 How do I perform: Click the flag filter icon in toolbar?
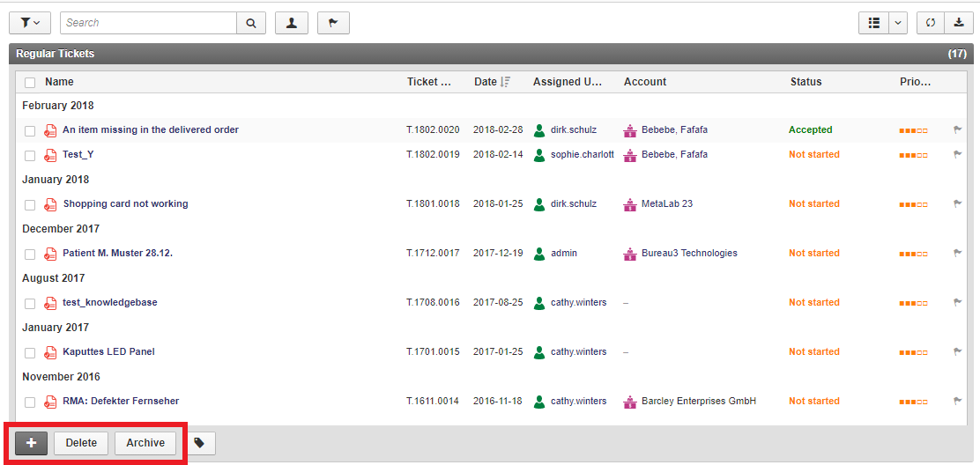333,23
